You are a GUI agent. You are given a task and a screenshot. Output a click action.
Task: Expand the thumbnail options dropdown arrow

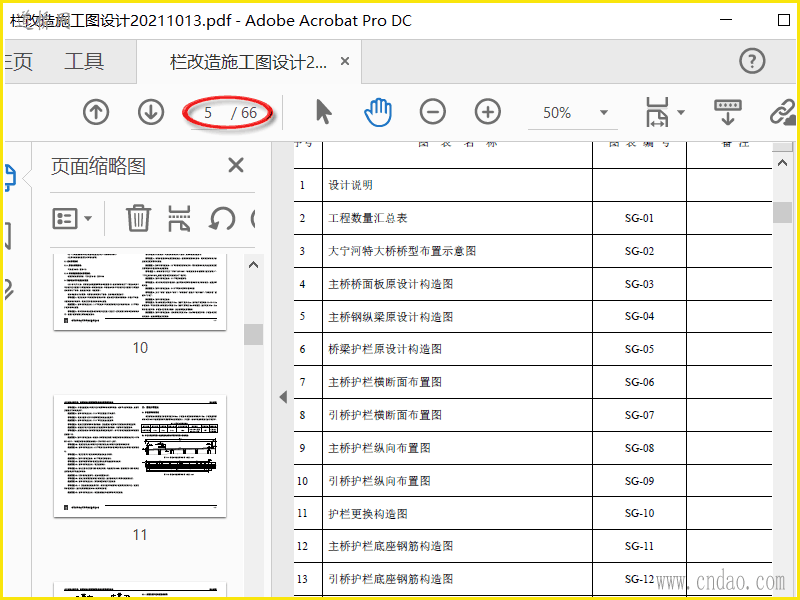coord(88,219)
